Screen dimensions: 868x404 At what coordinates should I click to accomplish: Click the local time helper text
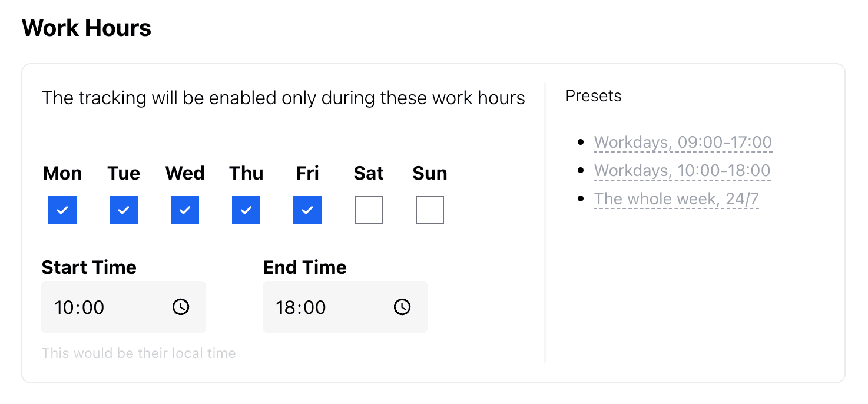click(138, 353)
